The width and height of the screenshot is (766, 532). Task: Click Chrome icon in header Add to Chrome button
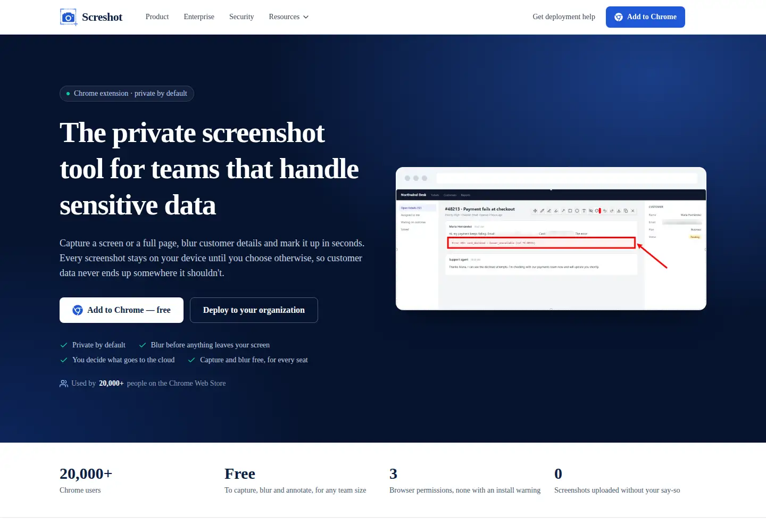pos(619,17)
